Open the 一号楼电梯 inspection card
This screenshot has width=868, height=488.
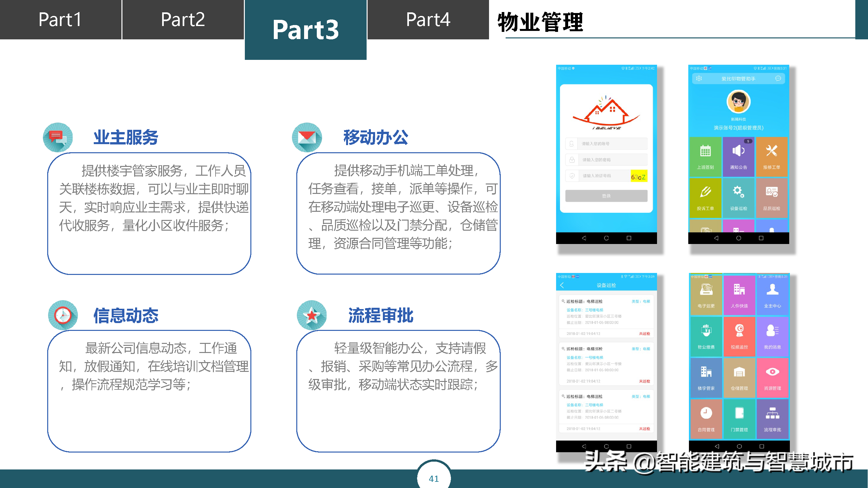point(606,364)
